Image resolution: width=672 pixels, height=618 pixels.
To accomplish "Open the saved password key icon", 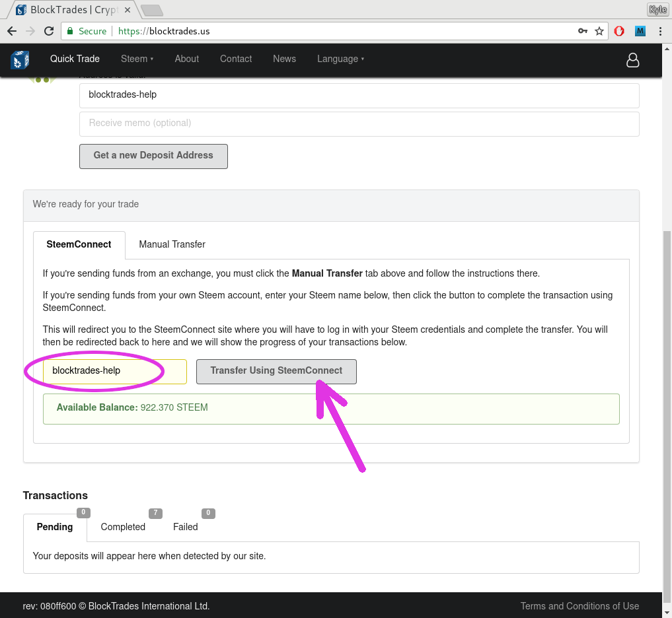I will [x=582, y=31].
